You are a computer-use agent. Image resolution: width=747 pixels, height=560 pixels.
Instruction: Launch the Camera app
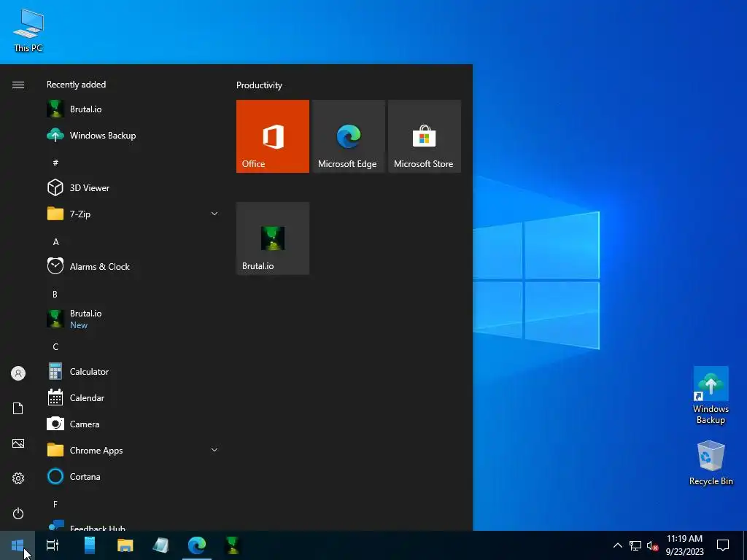pyautogui.click(x=133, y=424)
